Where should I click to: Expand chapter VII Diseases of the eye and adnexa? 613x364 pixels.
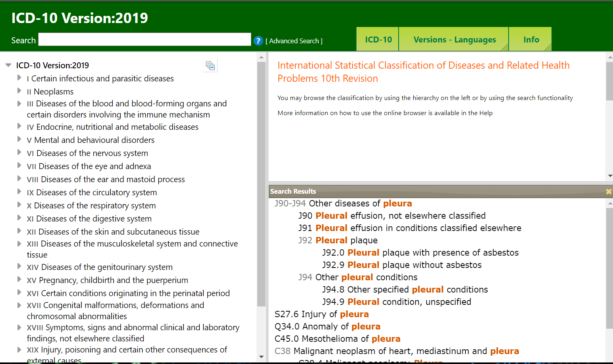[x=19, y=166]
